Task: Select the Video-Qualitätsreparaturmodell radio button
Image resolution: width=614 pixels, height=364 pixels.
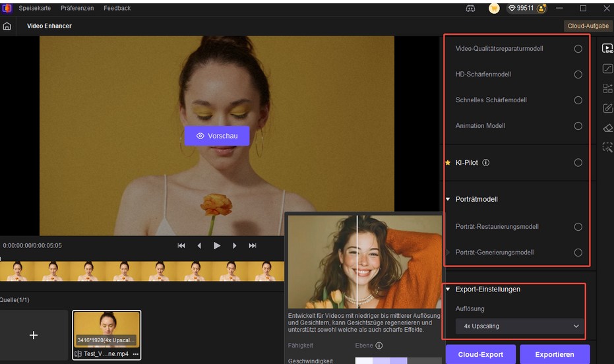Action: [x=578, y=49]
